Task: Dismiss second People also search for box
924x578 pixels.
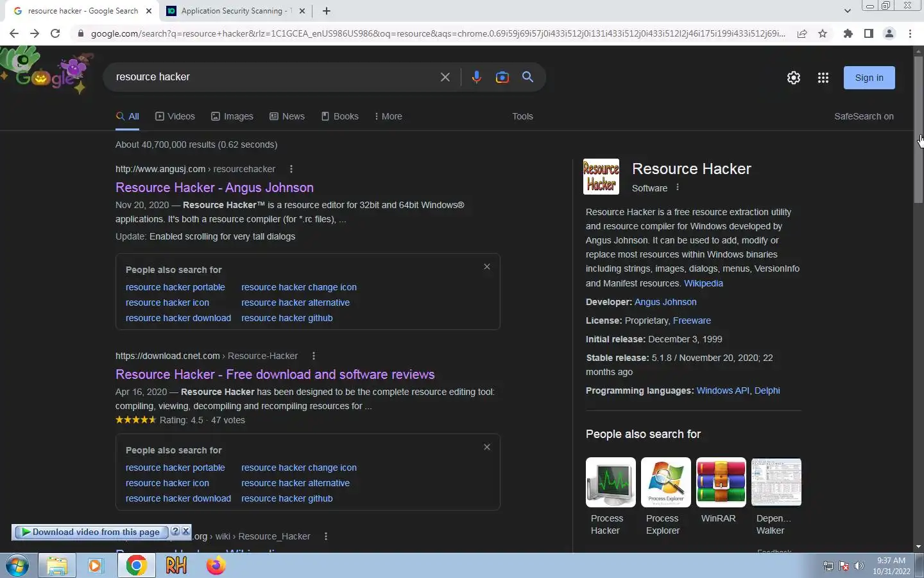Action: point(487,447)
